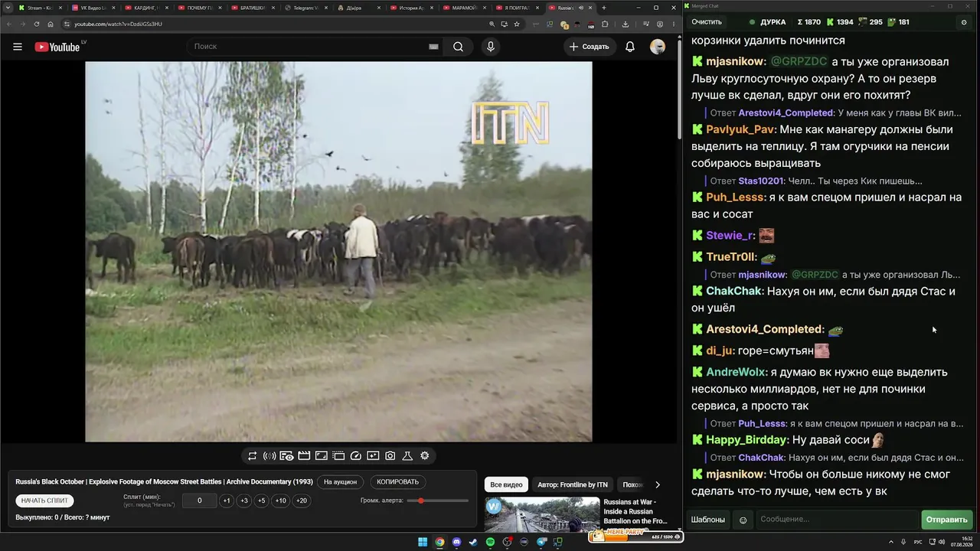Open the gear settings below the video

click(425, 455)
